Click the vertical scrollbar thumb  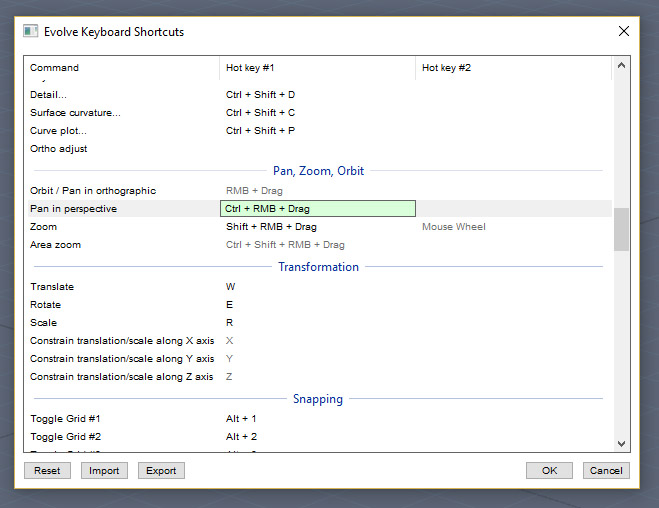(621, 229)
